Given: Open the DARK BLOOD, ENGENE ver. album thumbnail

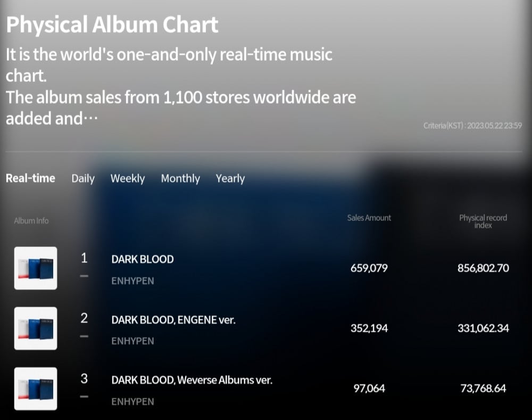Looking at the screenshot, I should 36,328.
